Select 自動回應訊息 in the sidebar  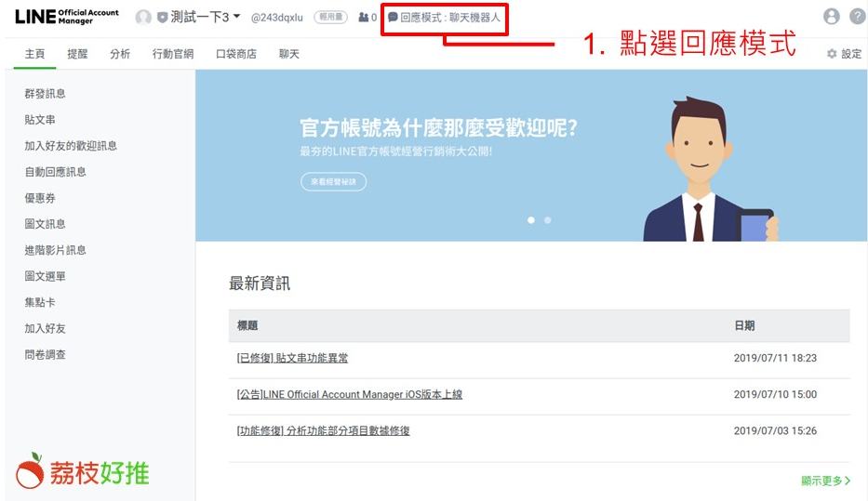pyautogui.click(x=55, y=172)
